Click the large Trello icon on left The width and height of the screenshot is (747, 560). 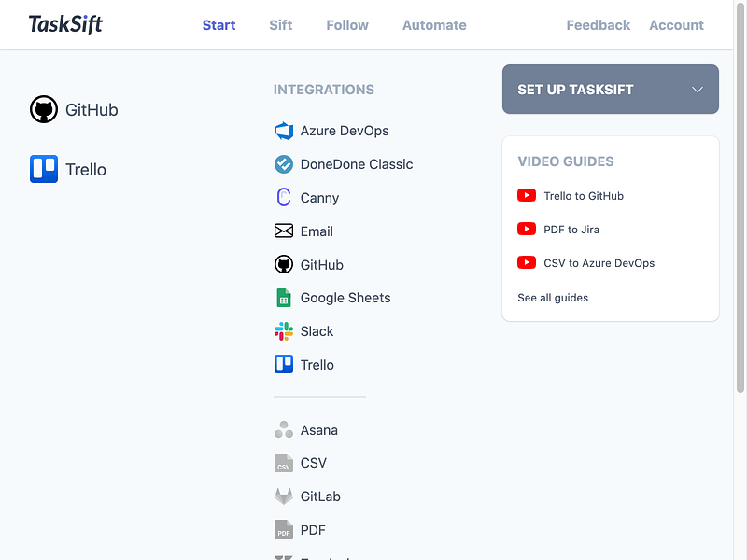44,169
